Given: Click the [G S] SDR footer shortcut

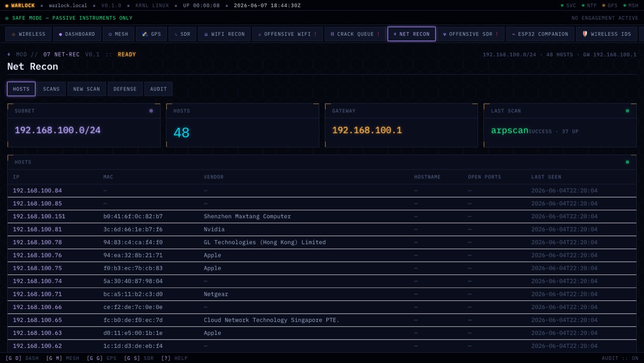Looking at the screenshot, I should click(x=139, y=358).
